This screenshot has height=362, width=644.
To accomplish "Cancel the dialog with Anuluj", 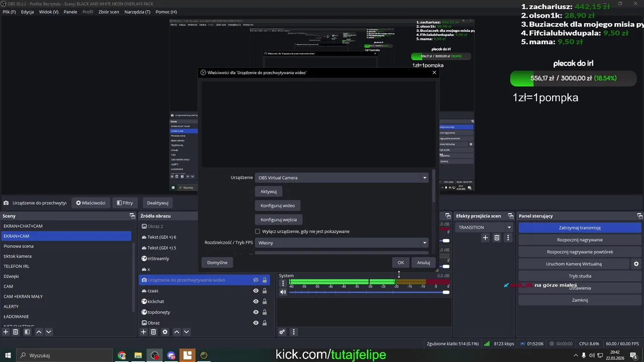I will coord(424,262).
